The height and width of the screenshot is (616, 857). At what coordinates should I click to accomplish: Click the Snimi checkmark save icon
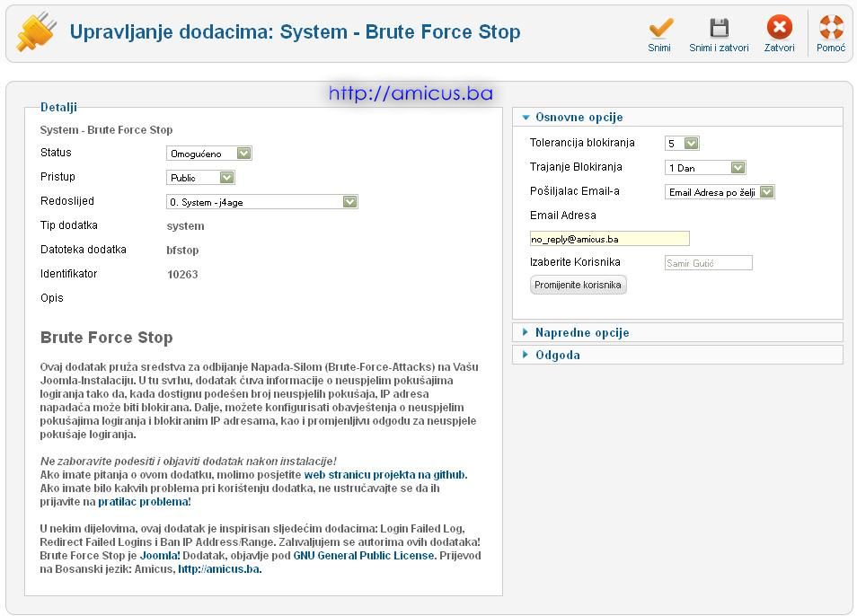click(659, 27)
